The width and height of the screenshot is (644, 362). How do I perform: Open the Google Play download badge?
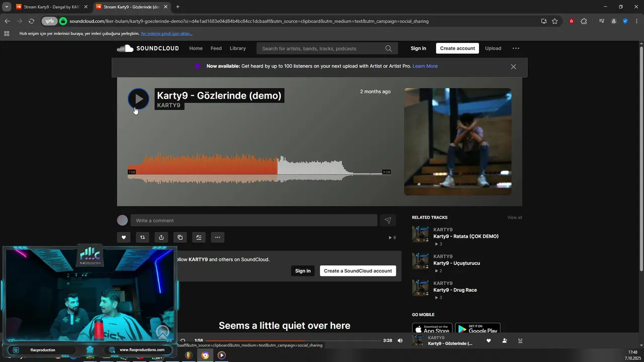coord(477,329)
